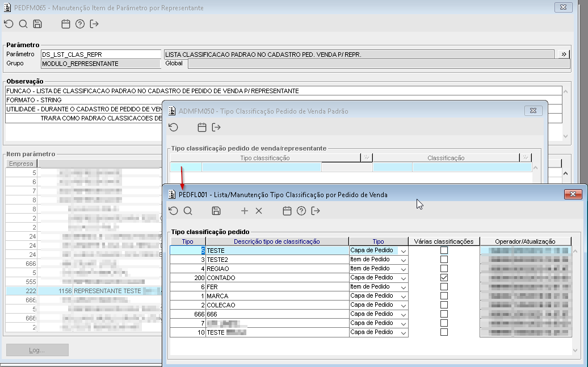Click the >> button beside parameter description

point(564,55)
